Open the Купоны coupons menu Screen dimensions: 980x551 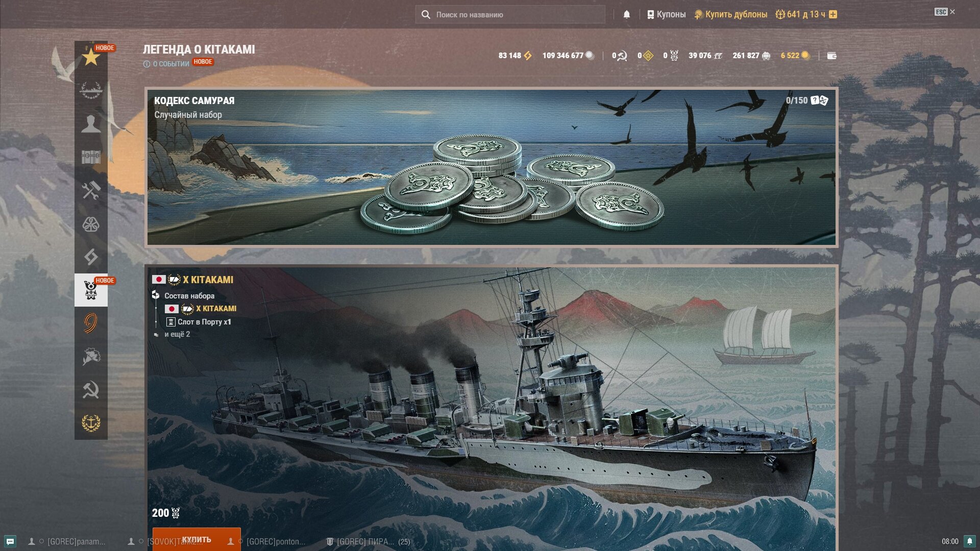(666, 14)
